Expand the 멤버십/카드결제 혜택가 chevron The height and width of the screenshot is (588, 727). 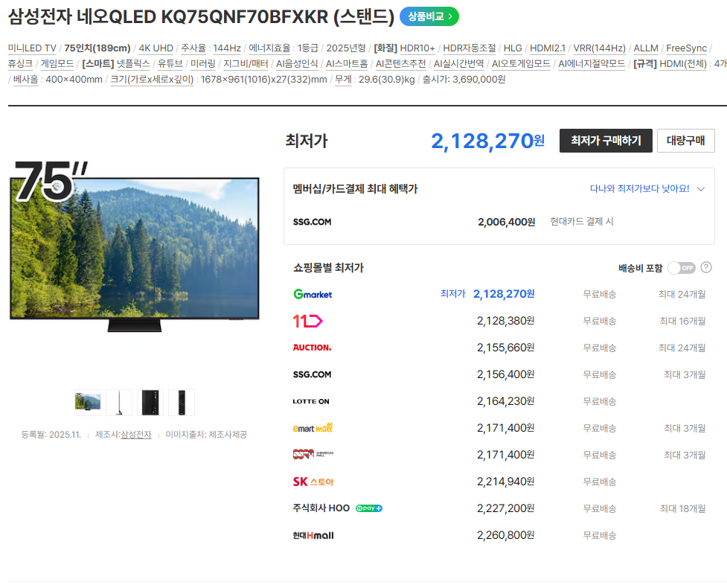[701, 189]
